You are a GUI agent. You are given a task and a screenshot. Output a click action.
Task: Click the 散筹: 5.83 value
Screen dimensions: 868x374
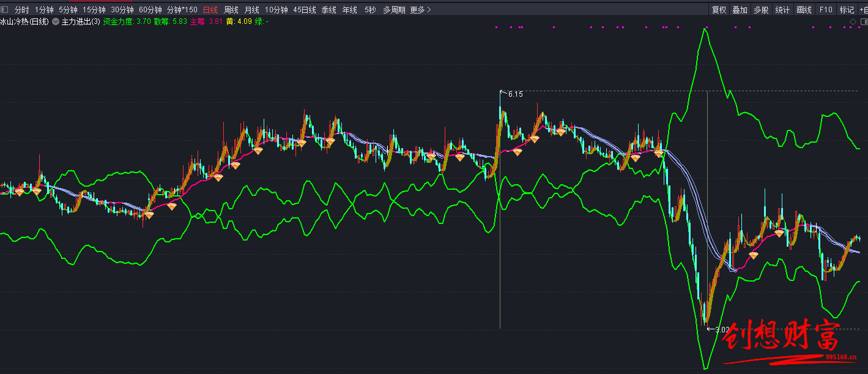pos(171,21)
